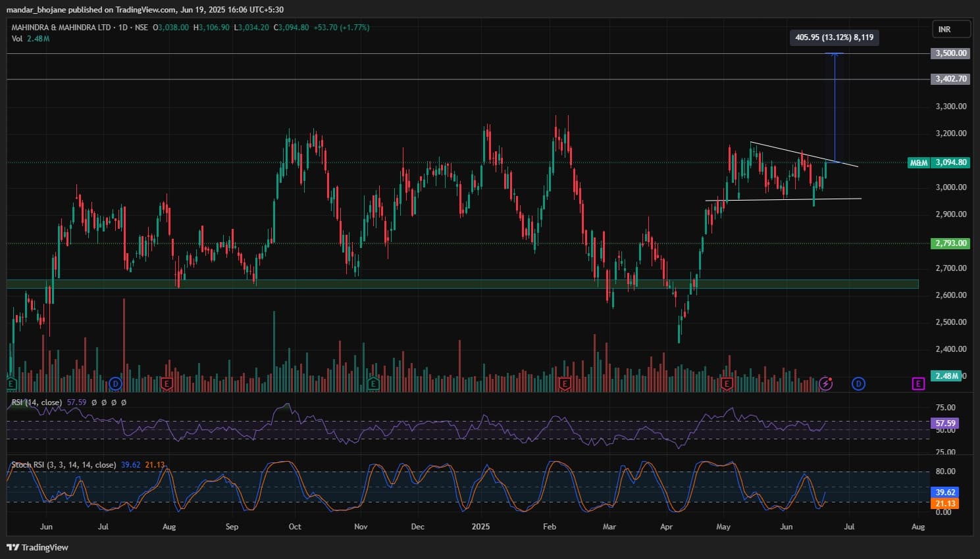The height and width of the screenshot is (559, 980).
Task: Click the 405.95 (13.12%) measurement label
Action: pyautogui.click(x=835, y=37)
